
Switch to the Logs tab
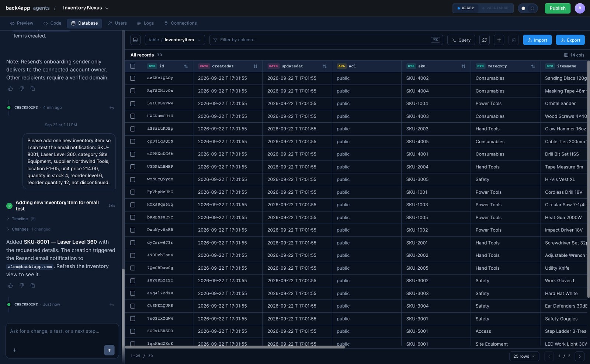coord(145,23)
